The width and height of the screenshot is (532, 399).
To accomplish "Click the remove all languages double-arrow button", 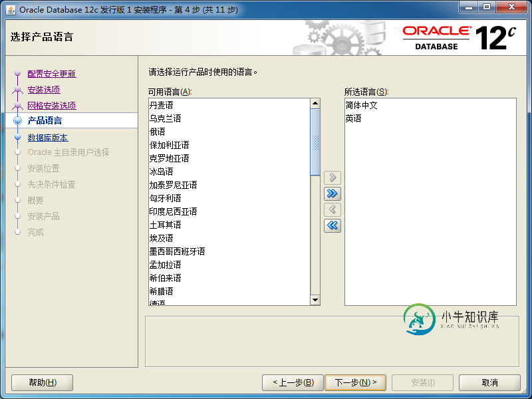I will (x=332, y=225).
